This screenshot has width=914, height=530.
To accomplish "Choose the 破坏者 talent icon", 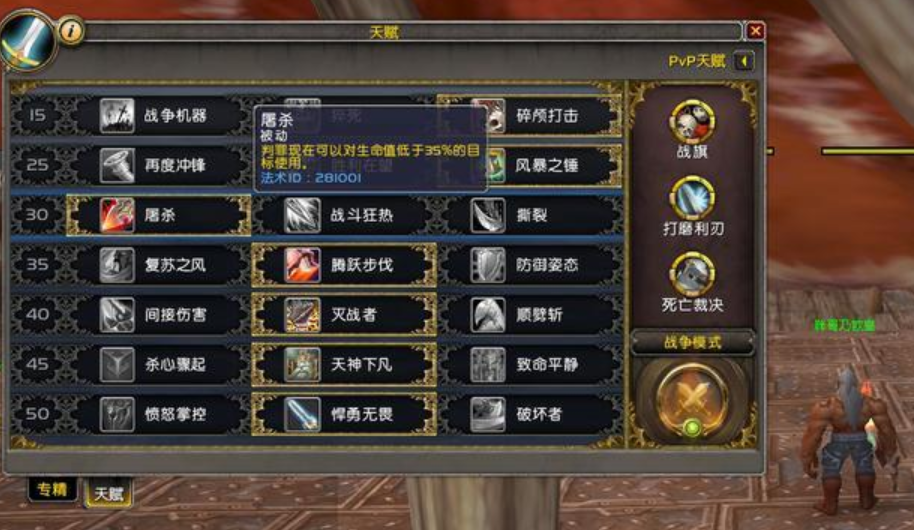I will [488, 414].
